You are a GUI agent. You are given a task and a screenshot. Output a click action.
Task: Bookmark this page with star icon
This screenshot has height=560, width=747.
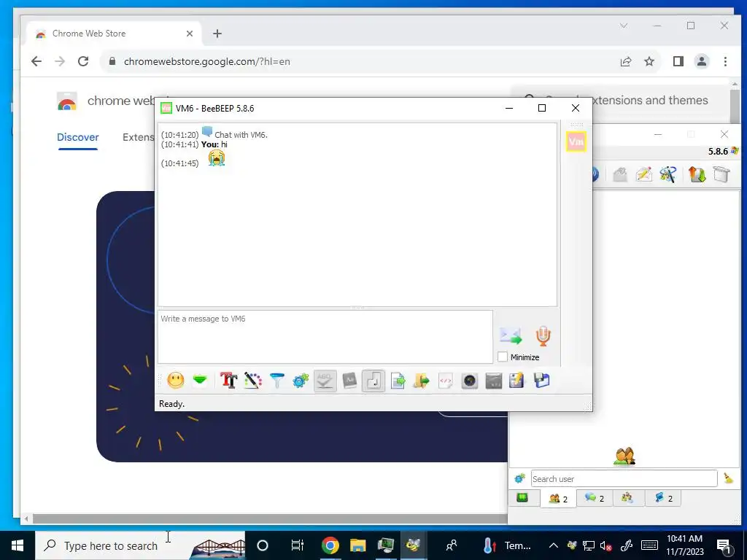[x=649, y=61]
